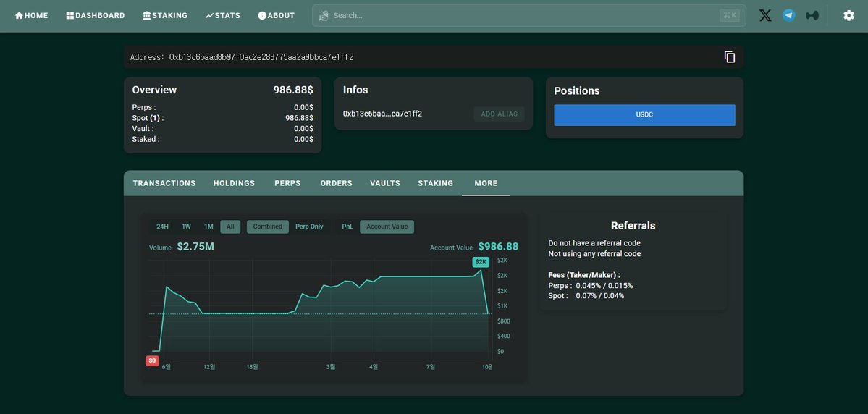Switch to the Orders tab

(x=336, y=183)
